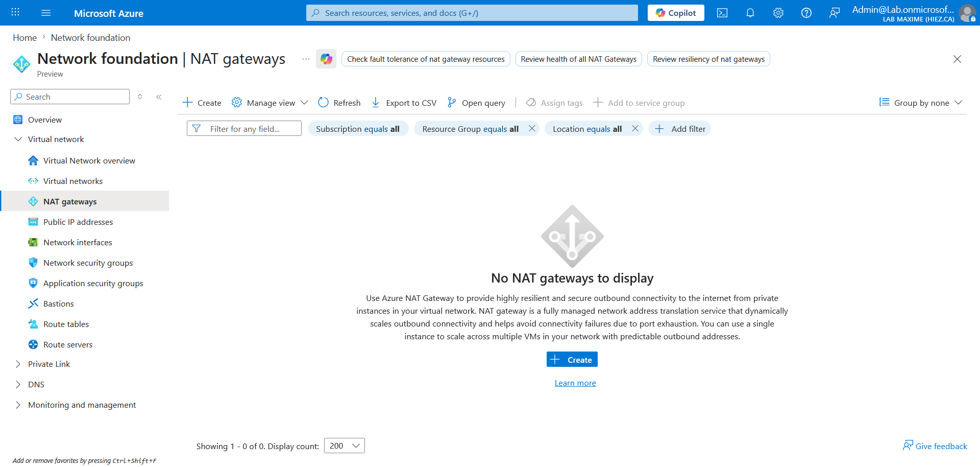Click the Bastions icon
Screen dimensions: 980x467
tap(33, 303)
